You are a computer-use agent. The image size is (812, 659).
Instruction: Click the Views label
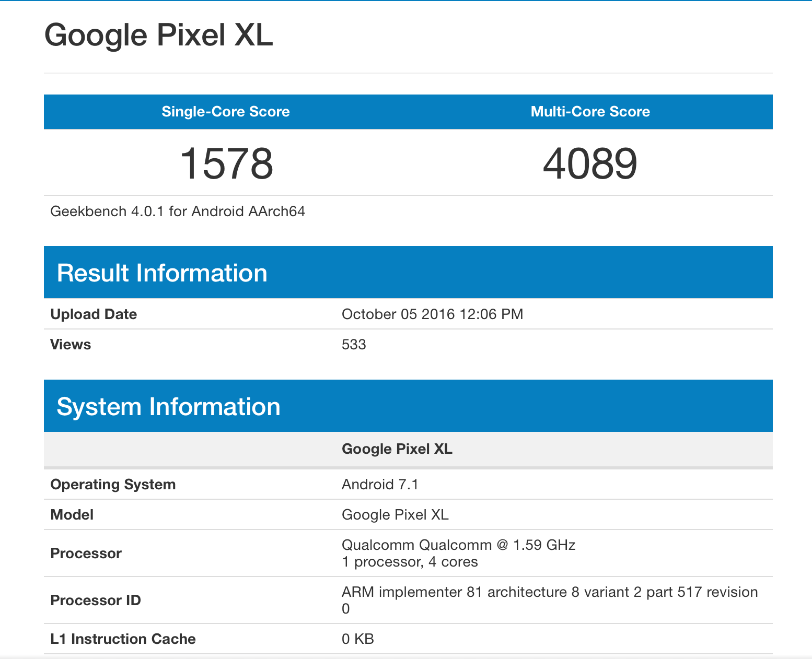coord(71,345)
